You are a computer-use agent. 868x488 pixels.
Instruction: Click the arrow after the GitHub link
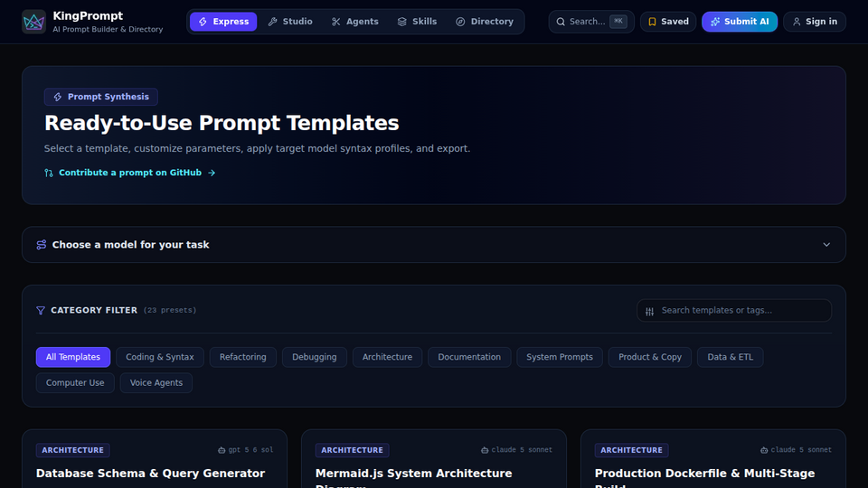click(x=212, y=173)
